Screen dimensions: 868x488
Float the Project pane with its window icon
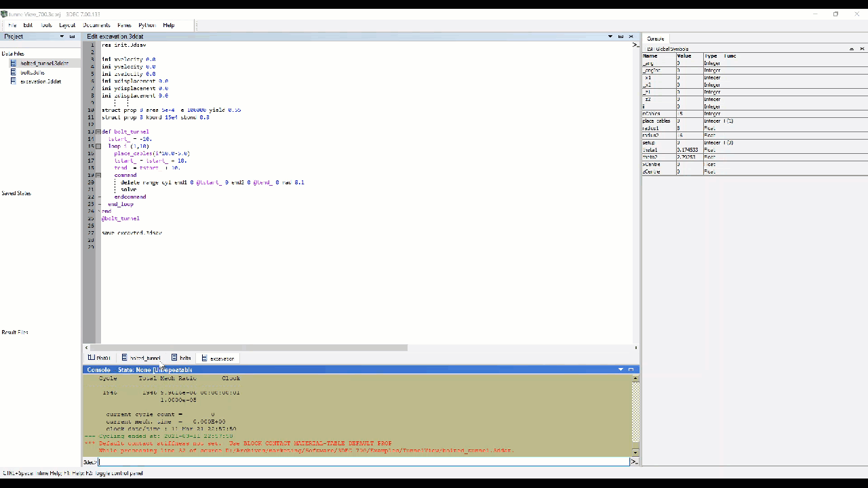[x=72, y=37]
